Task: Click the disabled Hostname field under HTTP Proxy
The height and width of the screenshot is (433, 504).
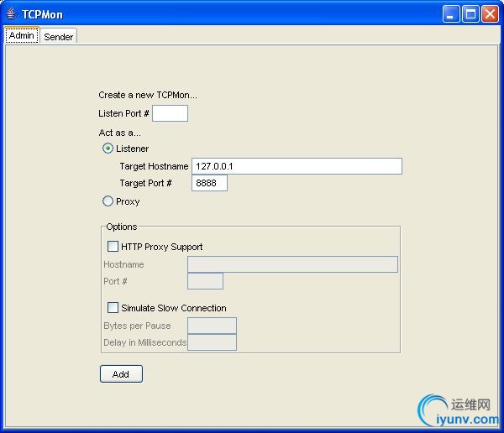Action: coord(292,264)
